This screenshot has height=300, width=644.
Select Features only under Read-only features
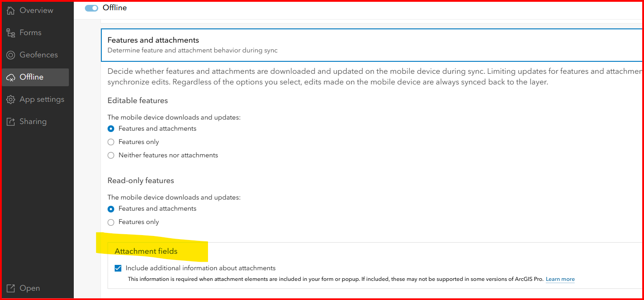coord(111,222)
